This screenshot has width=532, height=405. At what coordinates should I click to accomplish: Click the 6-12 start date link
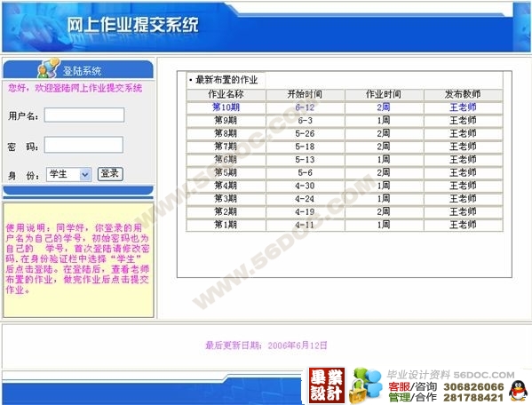point(305,107)
